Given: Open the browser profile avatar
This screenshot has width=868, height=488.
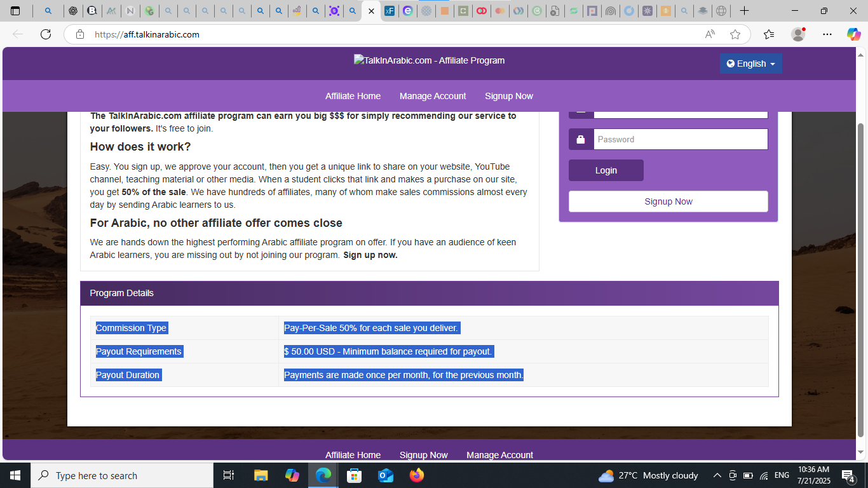Looking at the screenshot, I should 798,34.
